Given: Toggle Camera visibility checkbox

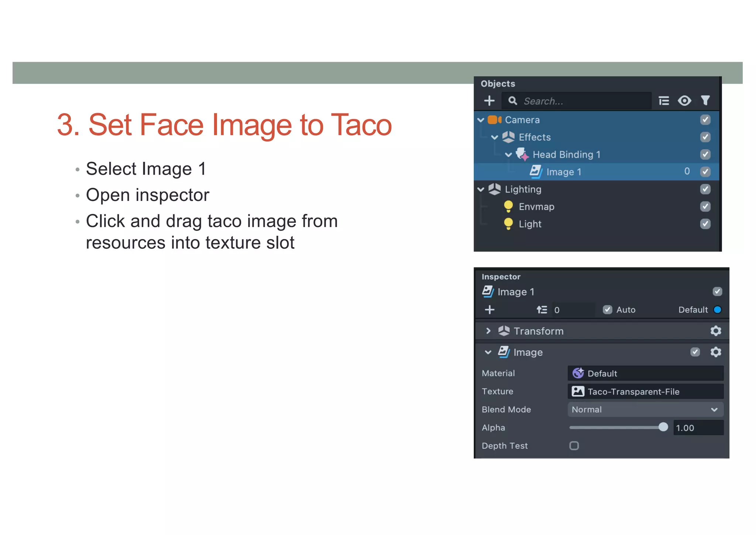Looking at the screenshot, I should point(705,120).
